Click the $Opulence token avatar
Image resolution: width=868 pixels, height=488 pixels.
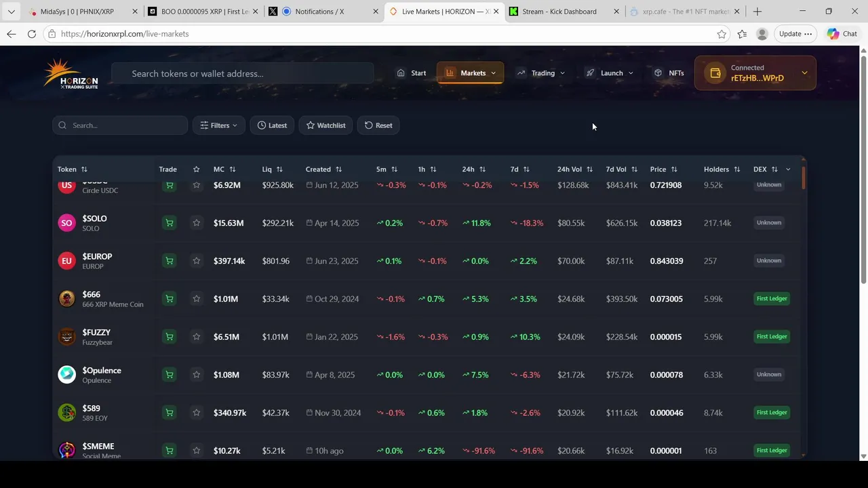(66, 375)
